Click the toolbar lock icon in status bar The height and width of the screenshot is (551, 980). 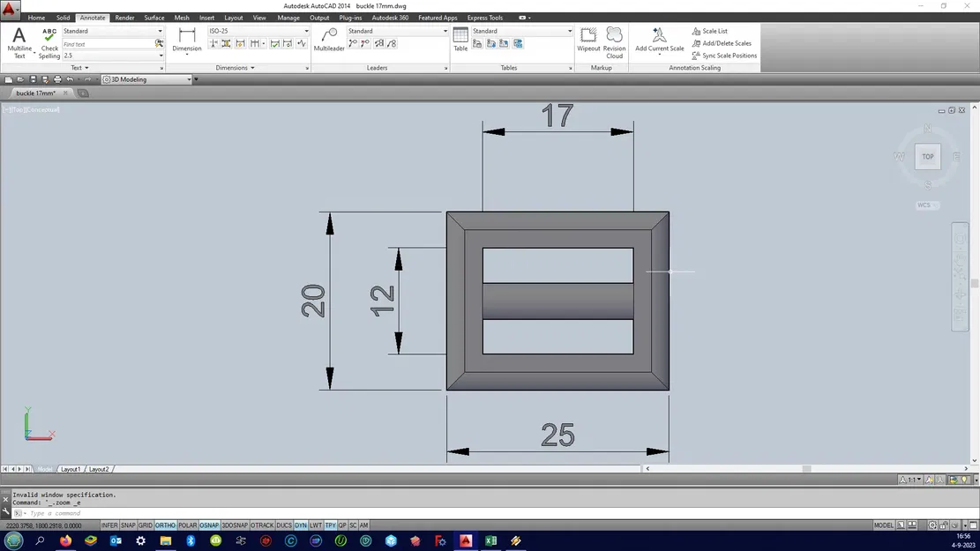click(944, 525)
